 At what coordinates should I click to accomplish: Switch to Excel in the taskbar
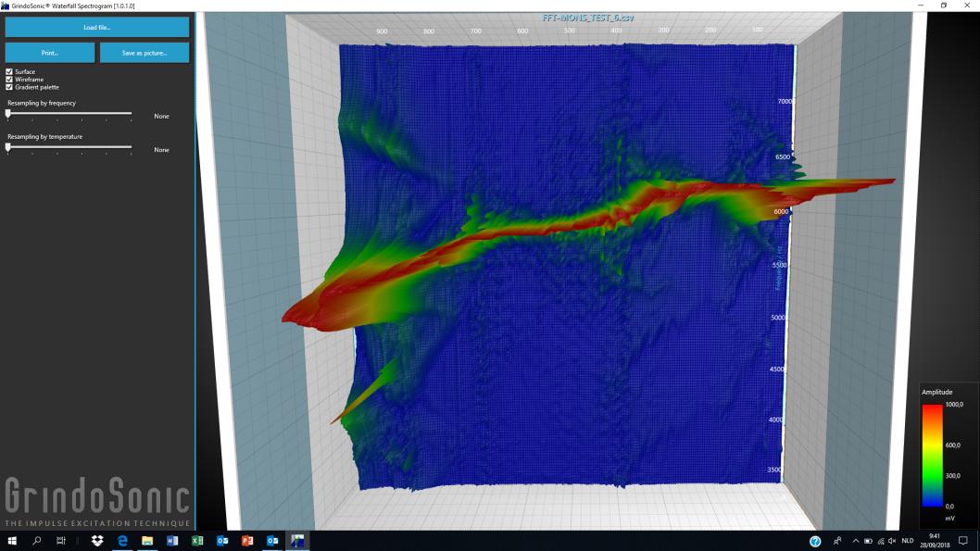click(197, 541)
